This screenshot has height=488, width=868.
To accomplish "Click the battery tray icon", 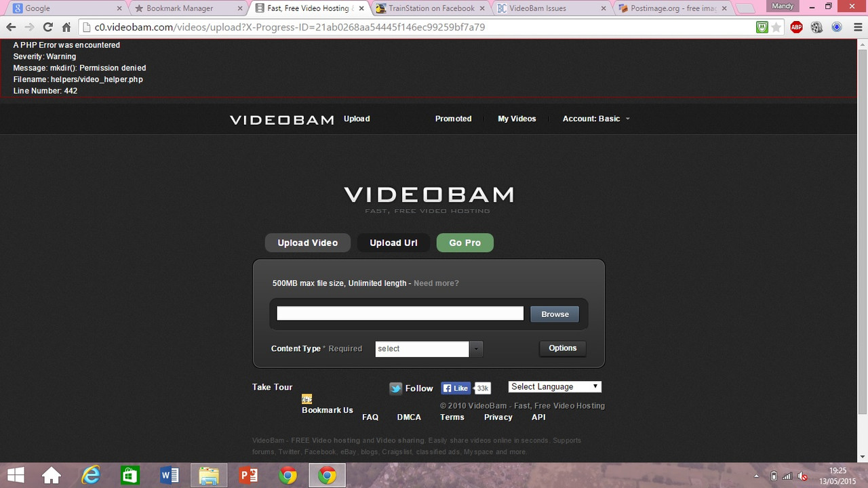I will (774, 476).
